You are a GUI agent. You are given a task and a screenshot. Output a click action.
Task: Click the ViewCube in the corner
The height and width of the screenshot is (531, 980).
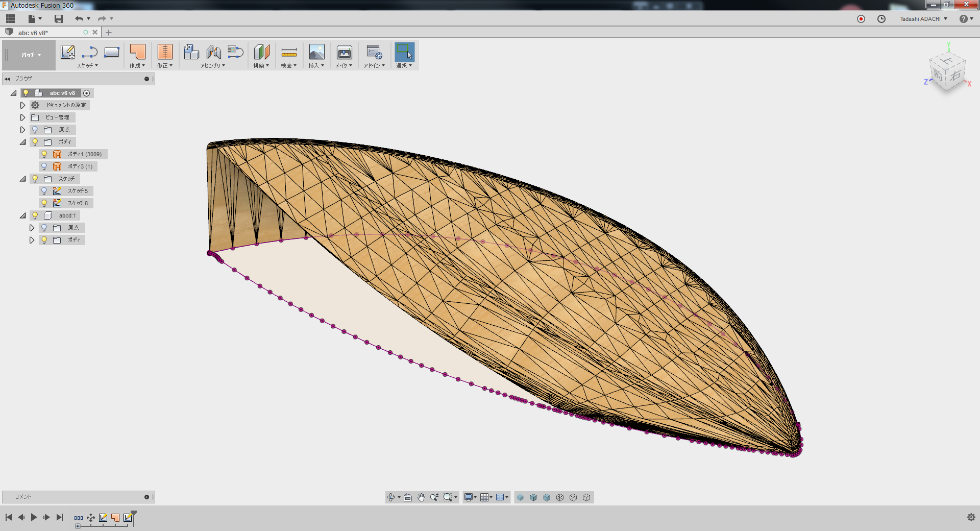(x=947, y=74)
